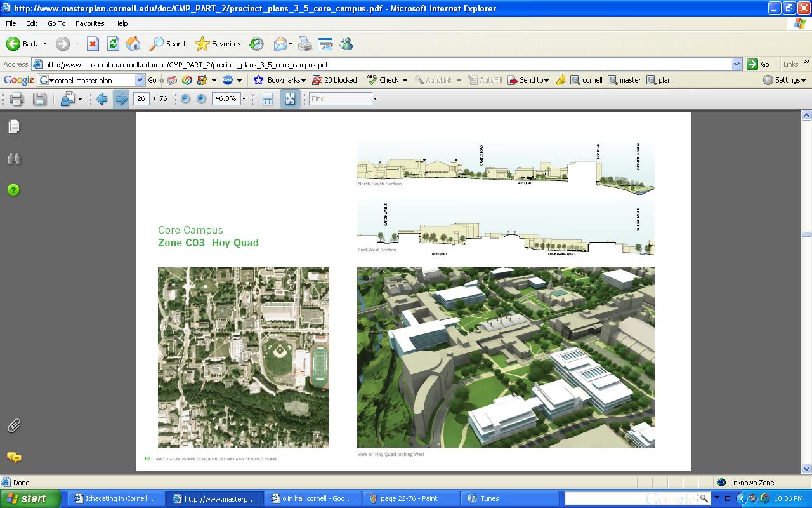Toggle the fit-width scrolling mode
This screenshot has width=812, height=508.
point(268,99)
